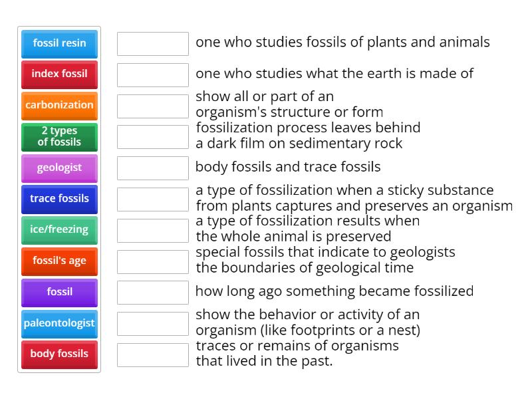Viewport: 532px width, 399px height.
Task: Click the box next to the geologist definition
Action: click(152, 74)
